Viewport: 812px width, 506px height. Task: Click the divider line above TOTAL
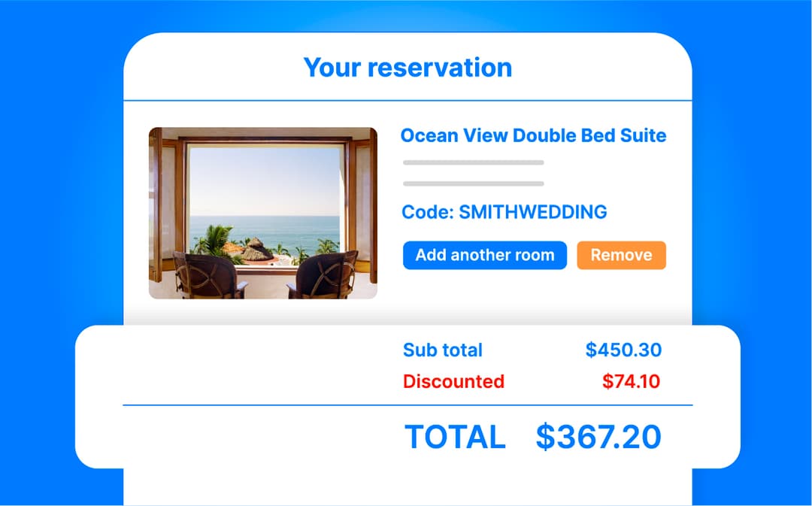click(408, 405)
